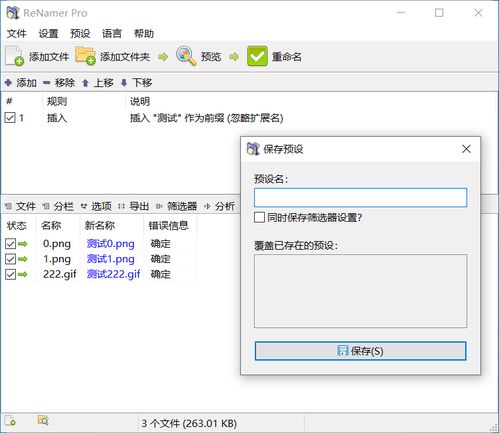Remove rule with 移除 minus icon
The width and height of the screenshot is (499, 433).
pyautogui.click(x=47, y=82)
